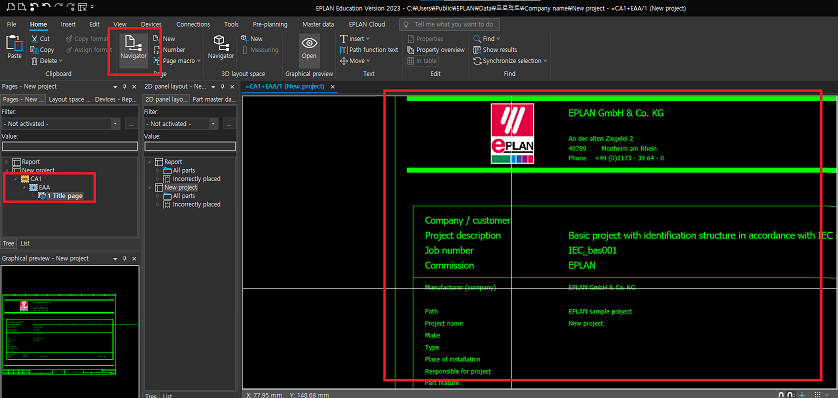The width and height of the screenshot is (838, 398).
Task: Open the Page macro dropdown
Action: 176,61
